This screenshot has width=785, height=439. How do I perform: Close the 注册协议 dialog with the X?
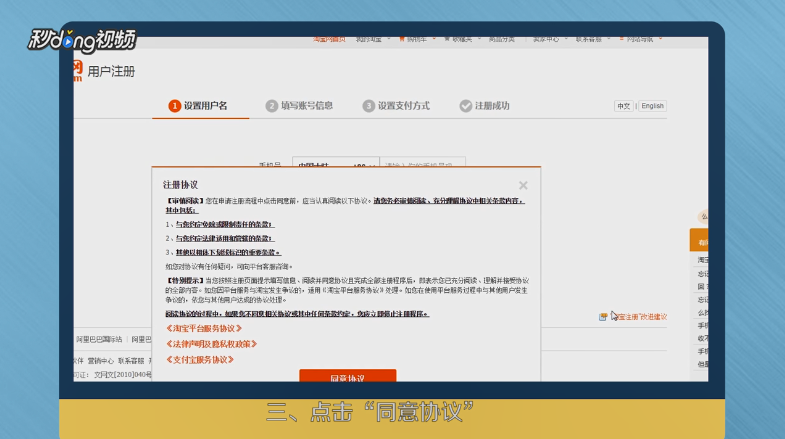coord(523,185)
